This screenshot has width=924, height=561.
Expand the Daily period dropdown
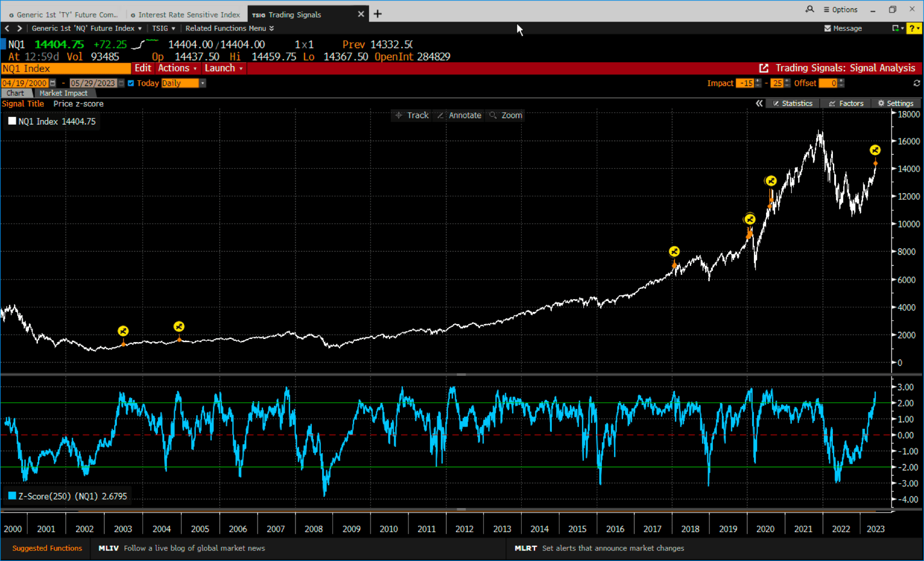click(x=202, y=83)
